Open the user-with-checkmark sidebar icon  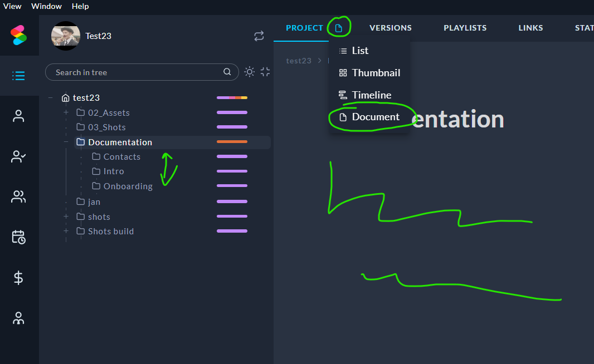(x=18, y=156)
